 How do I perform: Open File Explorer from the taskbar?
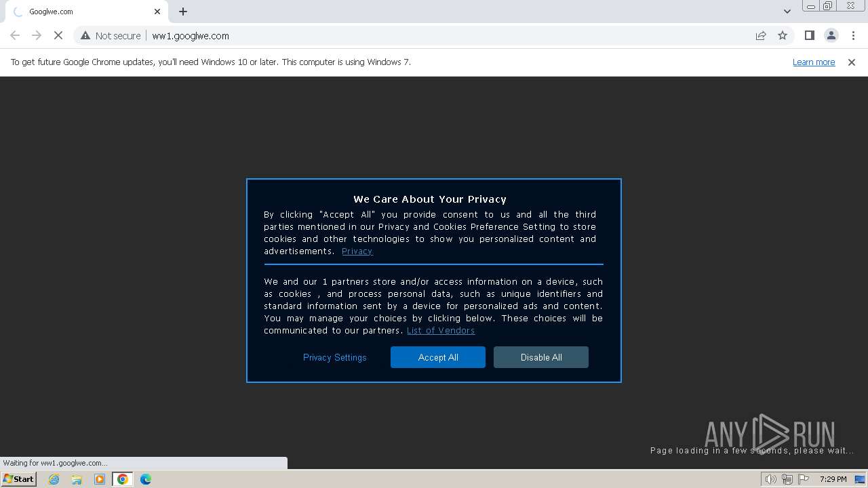pos(77,479)
